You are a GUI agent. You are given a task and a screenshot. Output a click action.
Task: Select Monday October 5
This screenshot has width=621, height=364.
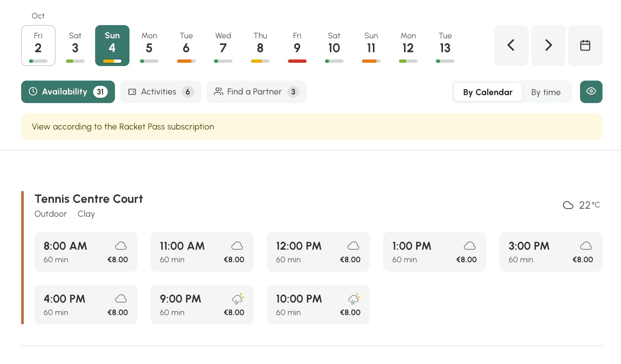pos(149,46)
